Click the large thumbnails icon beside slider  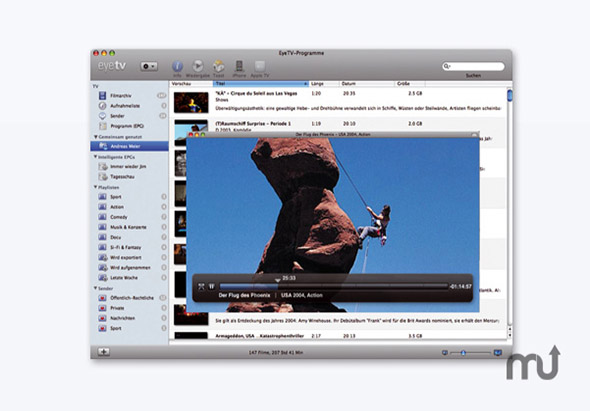coord(498,353)
